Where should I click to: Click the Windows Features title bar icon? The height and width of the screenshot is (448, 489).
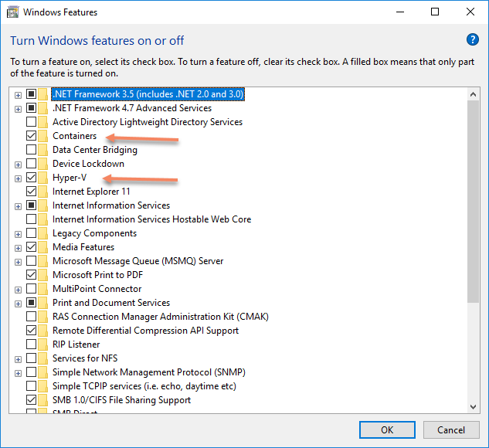point(12,12)
